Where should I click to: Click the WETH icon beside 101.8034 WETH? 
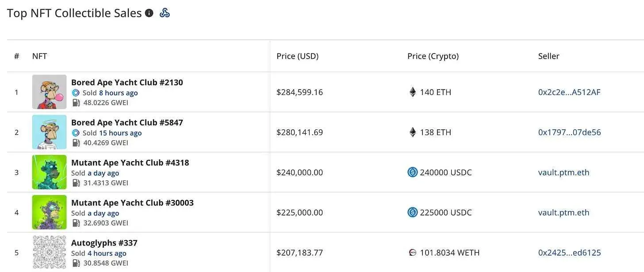(x=413, y=253)
